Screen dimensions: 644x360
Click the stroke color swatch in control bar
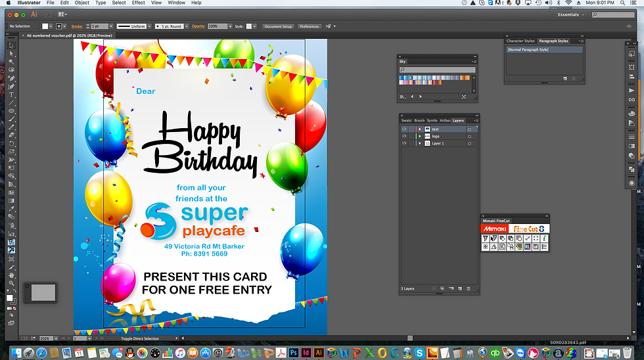click(58, 26)
